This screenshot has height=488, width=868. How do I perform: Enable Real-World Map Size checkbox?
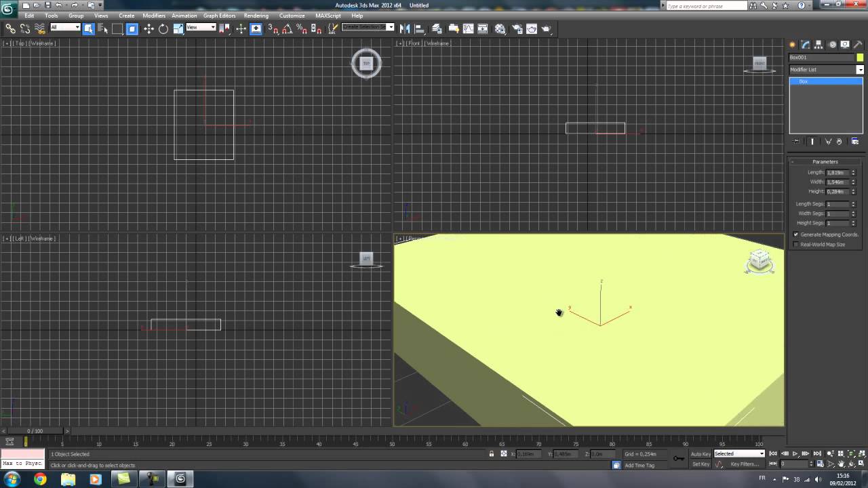click(x=796, y=245)
